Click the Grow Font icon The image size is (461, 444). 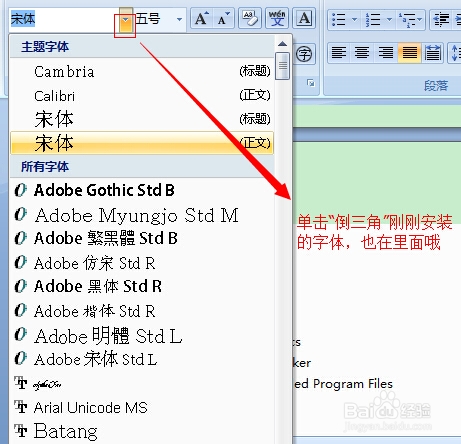point(201,19)
